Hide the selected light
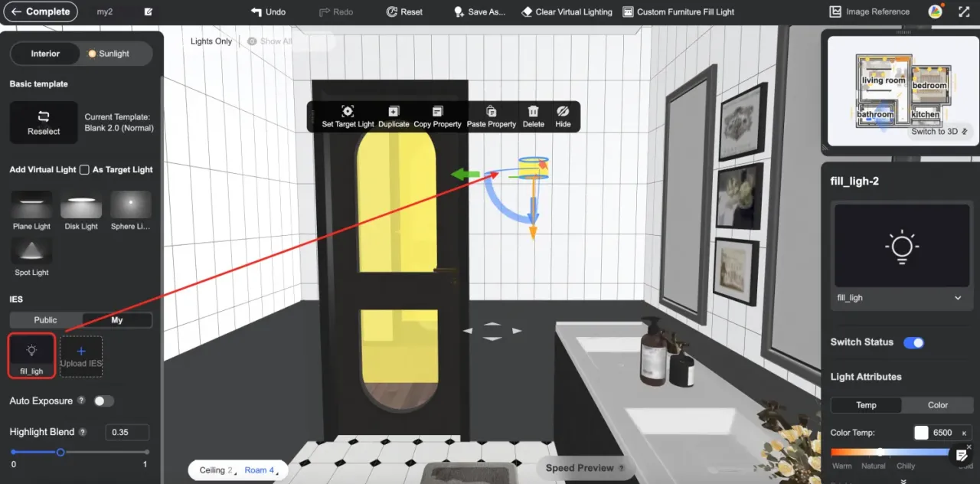The height and width of the screenshot is (484, 980). 563,112
